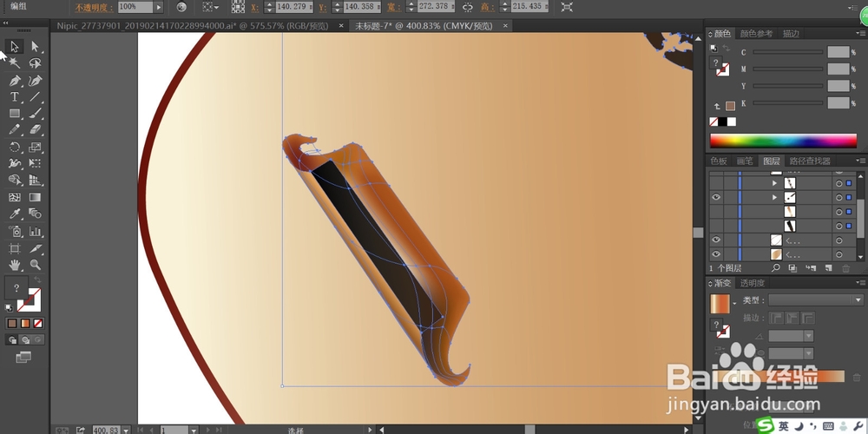
Task: Open the gradient preset swatch dropdown arrow
Action: [734, 304]
